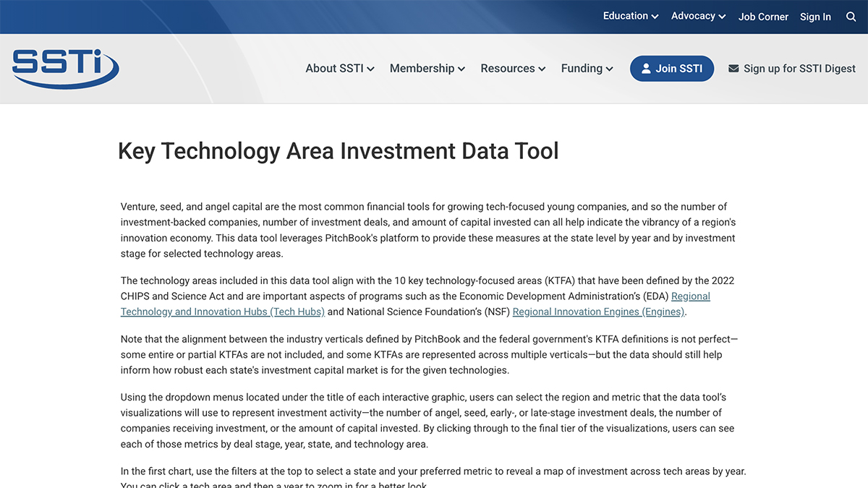Click the Key Technology Area Investment heading
Image resolution: width=868 pixels, height=488 pixels.
(338, 151)
